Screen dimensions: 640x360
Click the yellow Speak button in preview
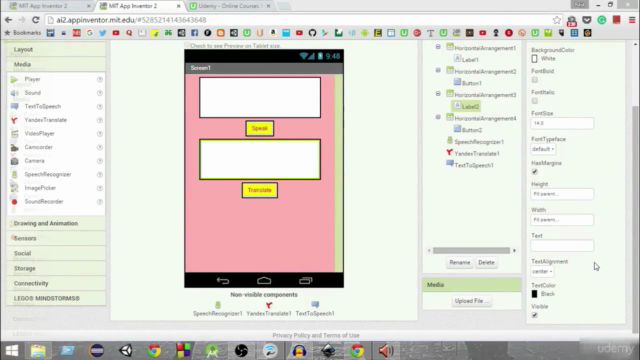point(260,129)
